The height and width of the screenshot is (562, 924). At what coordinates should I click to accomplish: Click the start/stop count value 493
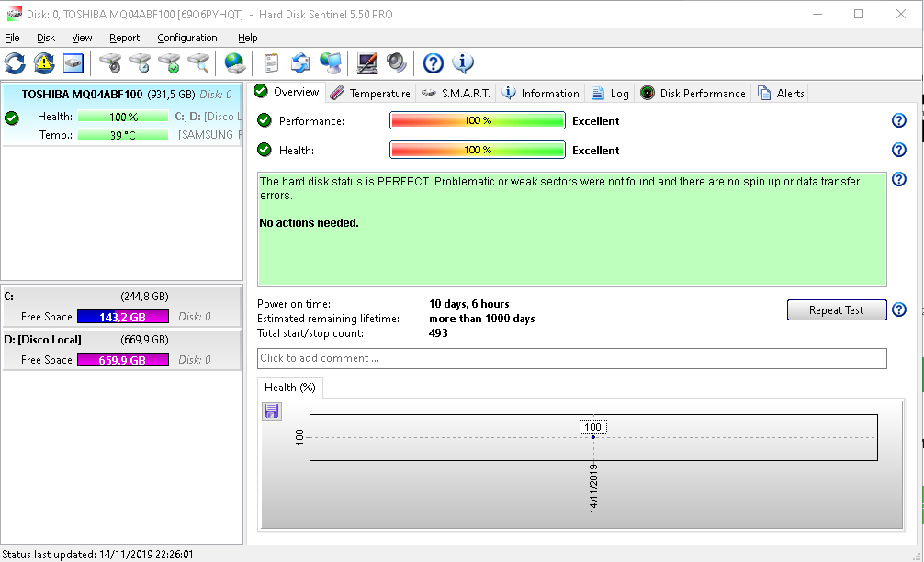(438, 333)
